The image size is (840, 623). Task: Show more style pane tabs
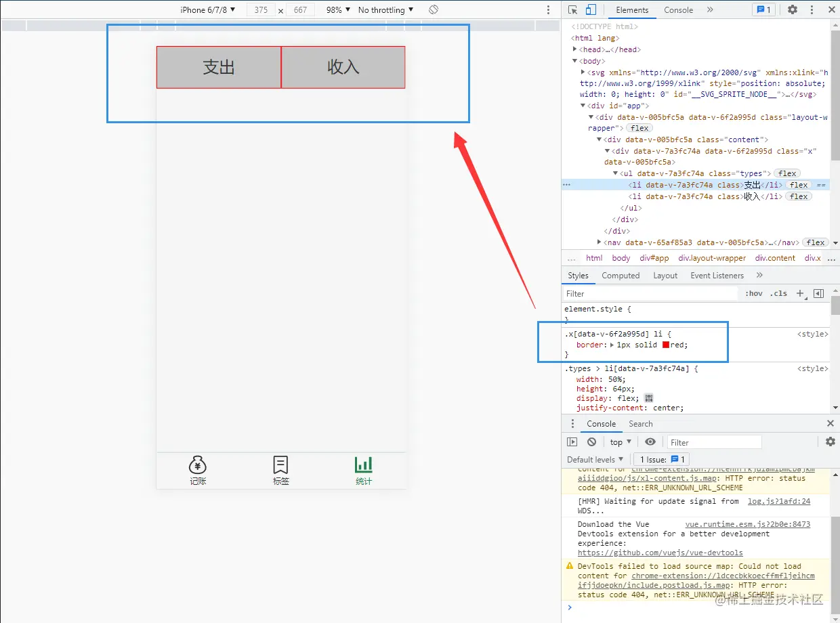pos(759,276)
